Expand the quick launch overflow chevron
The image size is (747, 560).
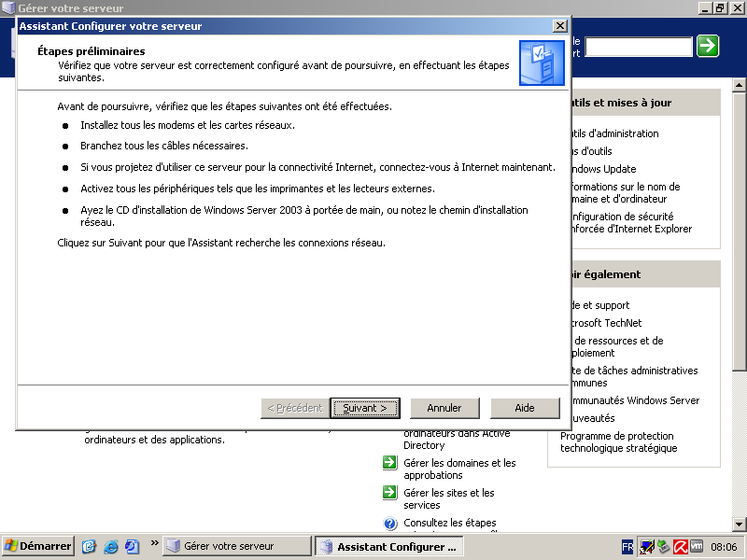[154, 544]
